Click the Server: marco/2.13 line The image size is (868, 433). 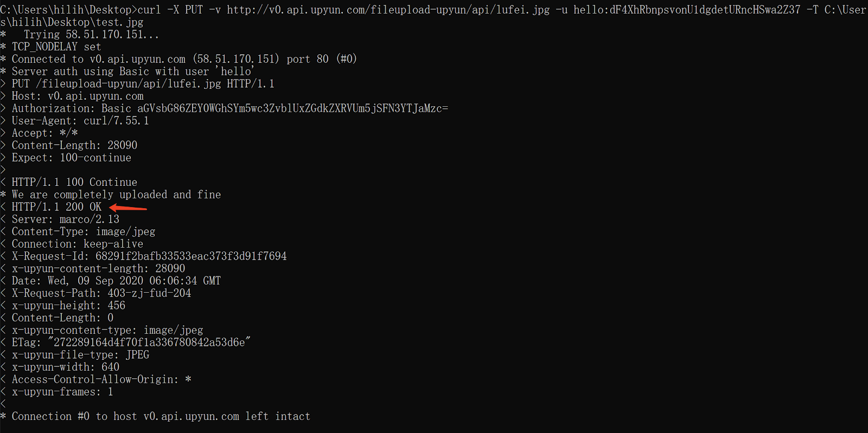(60, 219)
